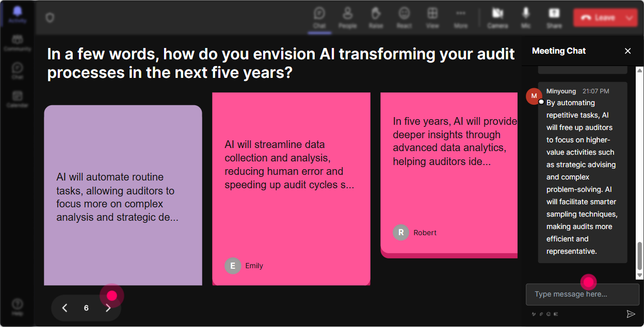Click the chat scrollbar thumb
The height and width of the screenshot is (327, 644).
pyautogui.click(x=640, y=256)
